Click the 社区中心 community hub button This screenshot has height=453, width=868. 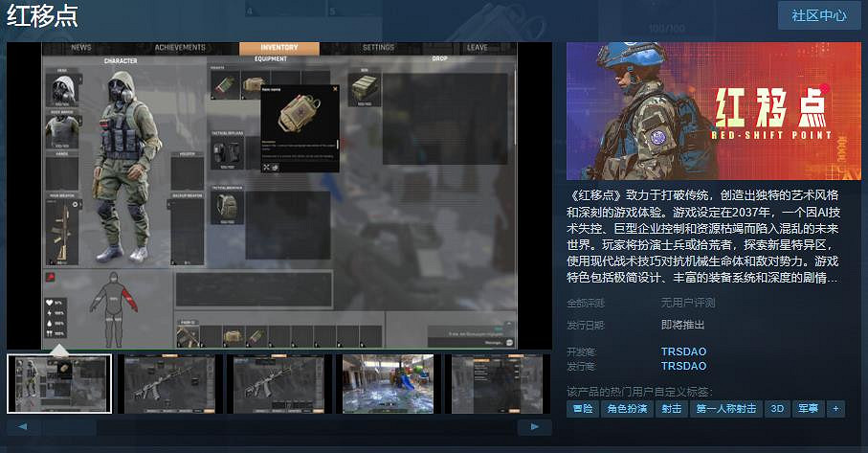[x=818, y=15]
